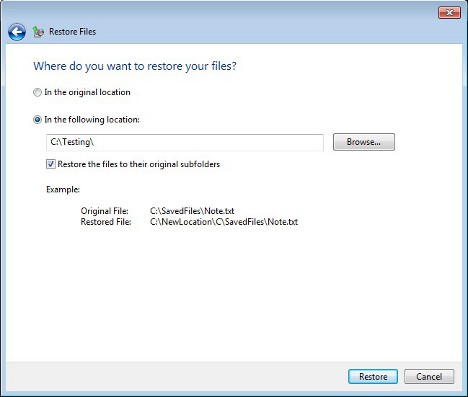Open the Browse... folder dialog

pyautogui.click(x=364, y=142)
